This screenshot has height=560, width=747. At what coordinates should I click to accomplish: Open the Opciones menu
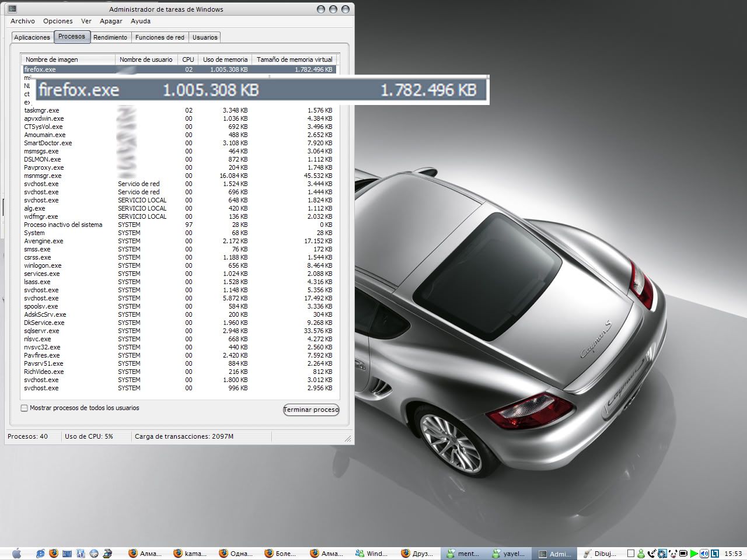[58, 21]
